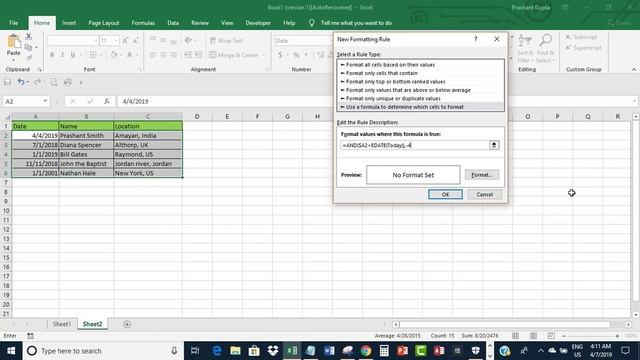Image resolution: width=640 pixels, height=360 pixels.
Task: Click the Cut scissors icon
Action: click(29, 37)
